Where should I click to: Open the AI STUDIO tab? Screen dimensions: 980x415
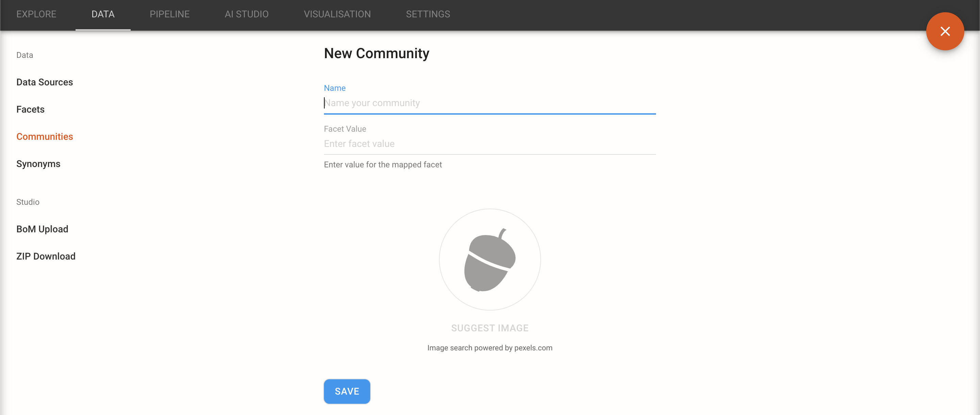tap(246, 14)
